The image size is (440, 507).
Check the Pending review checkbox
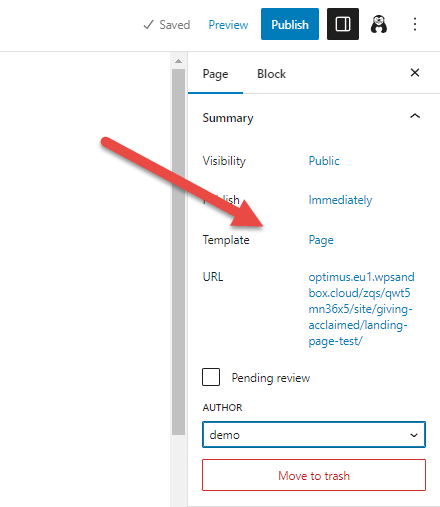coord(211,377)
